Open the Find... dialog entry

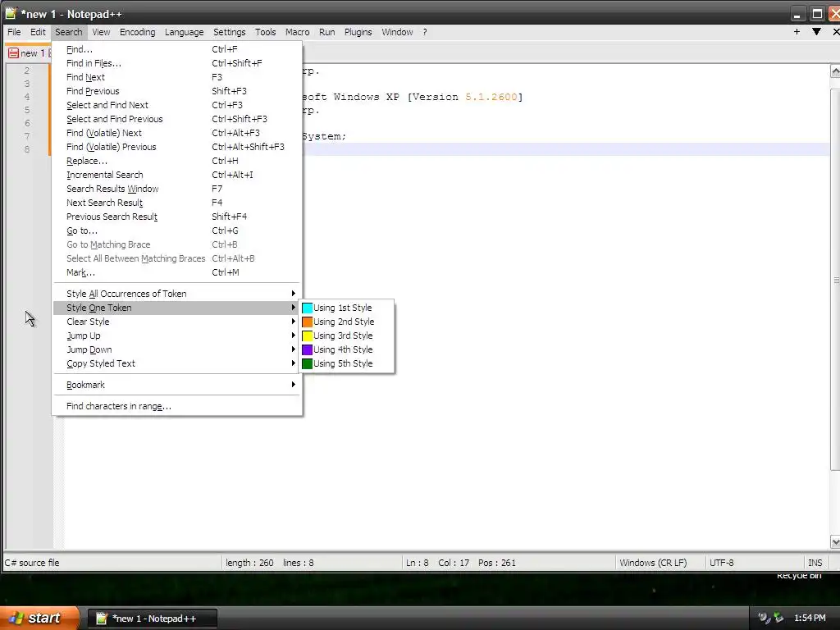tap(177, 49)
